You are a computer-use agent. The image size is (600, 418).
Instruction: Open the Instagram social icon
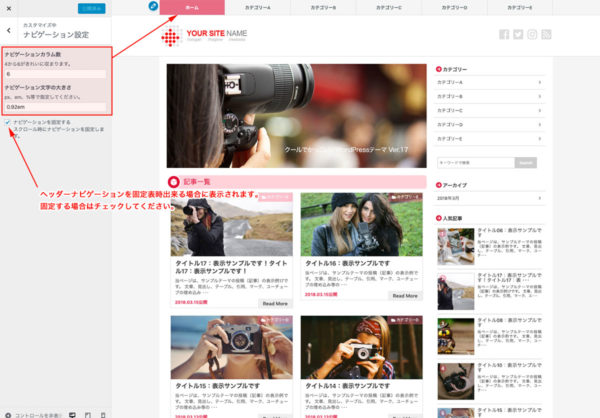tap(532, 34)
